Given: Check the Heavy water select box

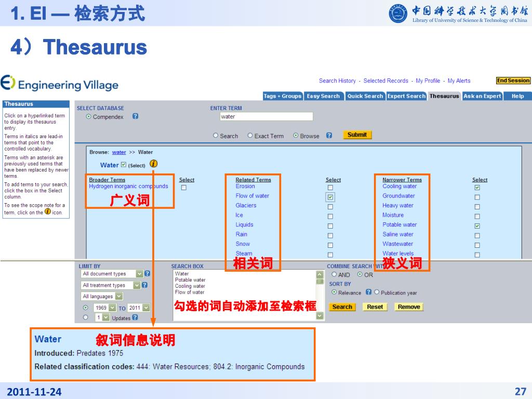Looking at the screenshot, I should click(477, 207).
